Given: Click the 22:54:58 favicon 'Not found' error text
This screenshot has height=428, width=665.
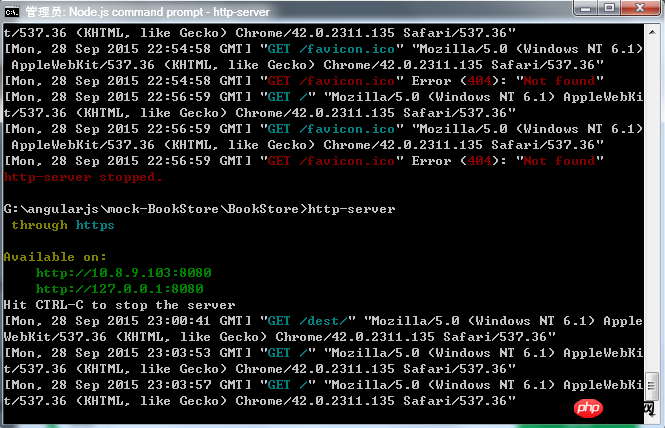Looking at the screenshot, I should (x=559, y=81).
